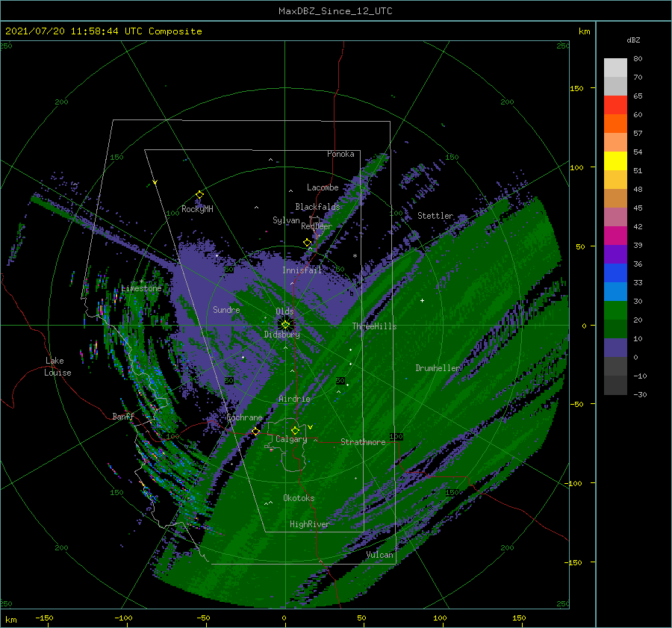Click the Airdrie city label
The image size is (672, 628).
pyautogui.click(x=294, y=399)
